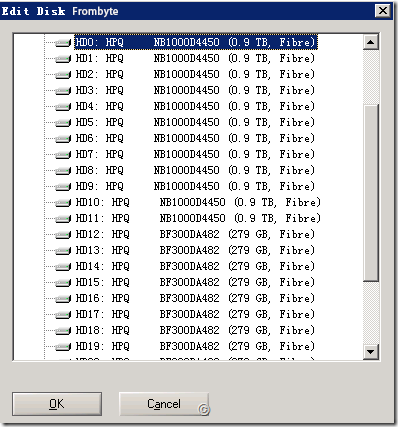
Task: Click the drive icon beside HD16
Action: (63, 298)
